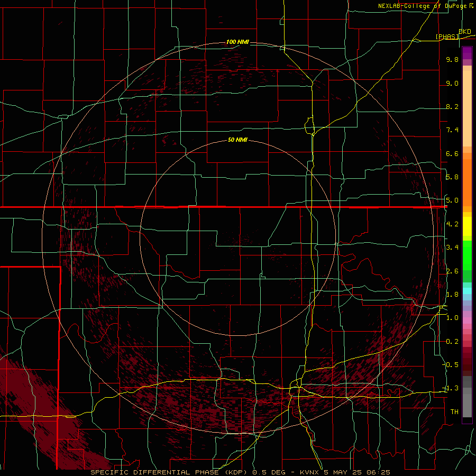Click the -1.3 value on the color scale
This screenshot has height=476, width=476.
(451, 388)
